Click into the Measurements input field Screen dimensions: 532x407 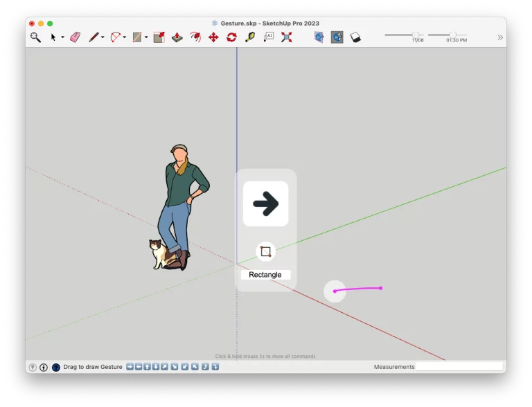tap(459, 367)
